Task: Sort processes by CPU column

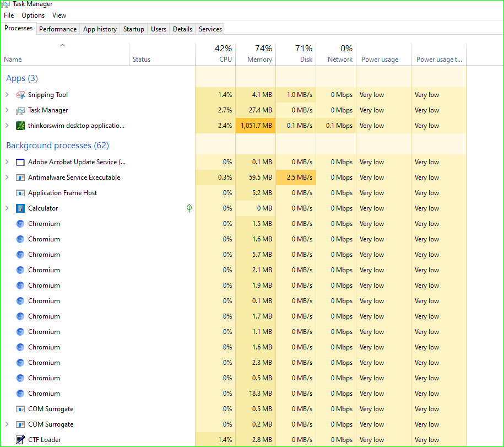Action: (x=215, y=55)
